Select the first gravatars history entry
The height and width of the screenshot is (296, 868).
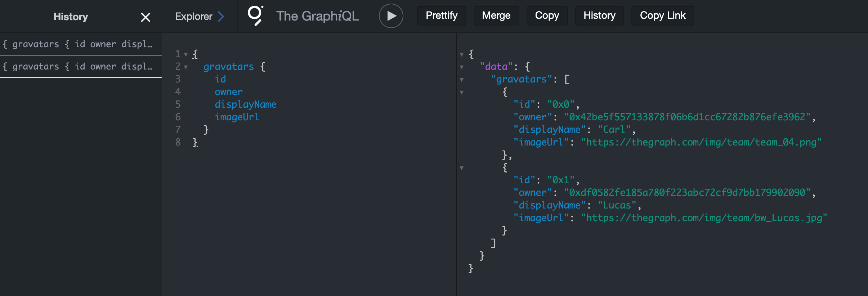(x=81, y=44)
